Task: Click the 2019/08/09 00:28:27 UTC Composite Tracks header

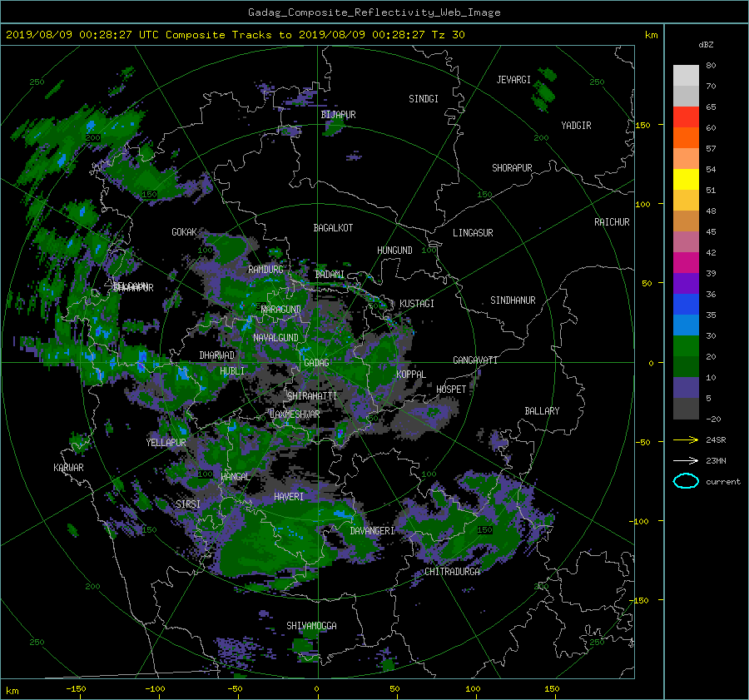Action: (235, 35)
